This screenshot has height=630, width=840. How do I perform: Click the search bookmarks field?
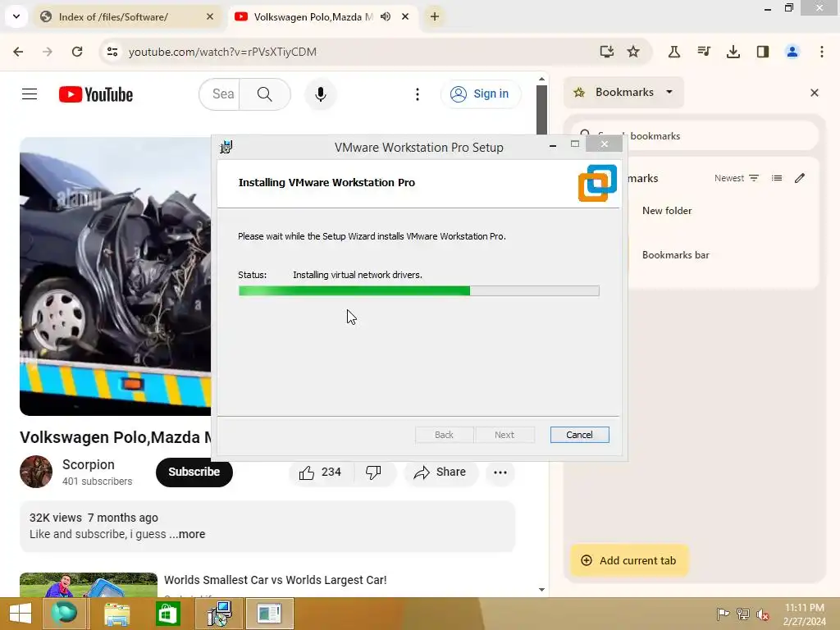(695, 135)
